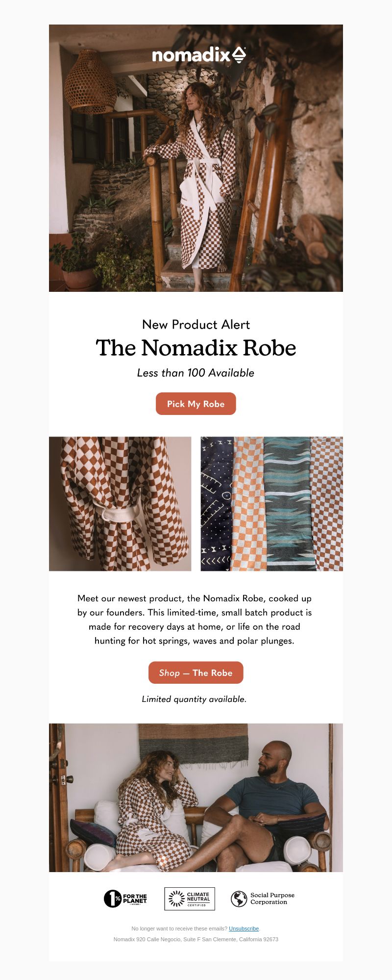Click the Limited quantity available note
Screen dimensions: 392x980
click(x=194, y=699)
